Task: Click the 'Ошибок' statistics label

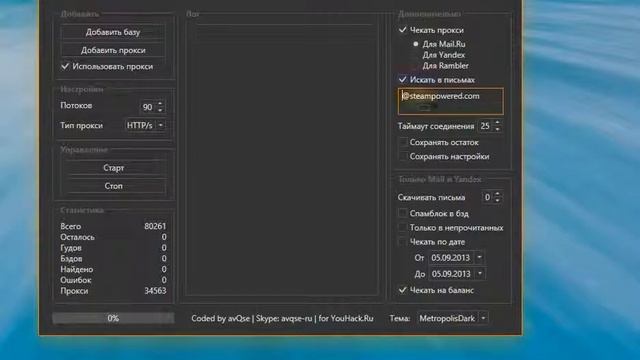Action: [76, 280]
